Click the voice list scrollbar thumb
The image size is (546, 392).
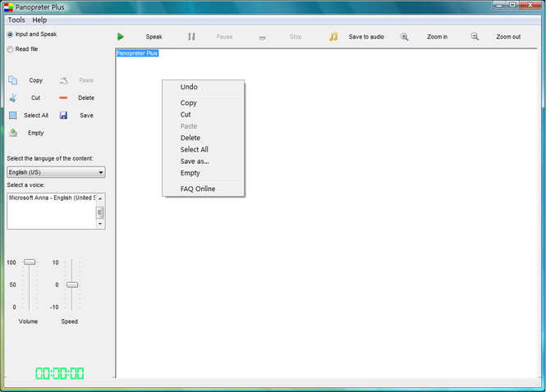coord(100,212)
